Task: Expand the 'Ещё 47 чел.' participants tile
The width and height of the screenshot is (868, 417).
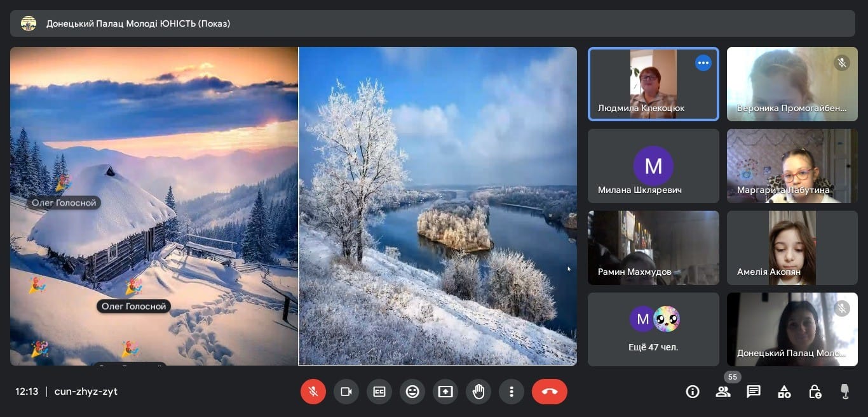Action: (653, 329)
